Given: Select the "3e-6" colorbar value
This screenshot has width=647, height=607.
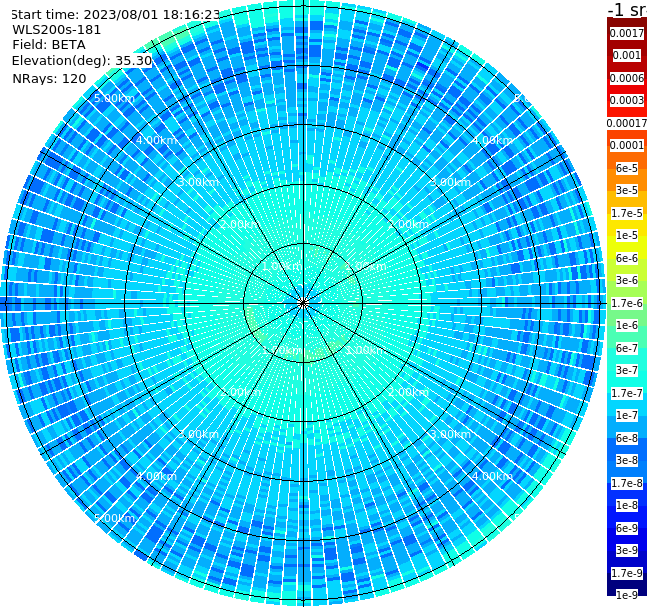Looking at the screenshot, I should (627, 280).
